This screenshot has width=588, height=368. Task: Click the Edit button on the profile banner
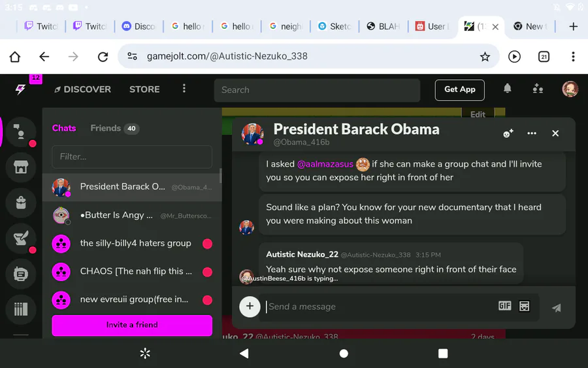click(x=478, y=114)
